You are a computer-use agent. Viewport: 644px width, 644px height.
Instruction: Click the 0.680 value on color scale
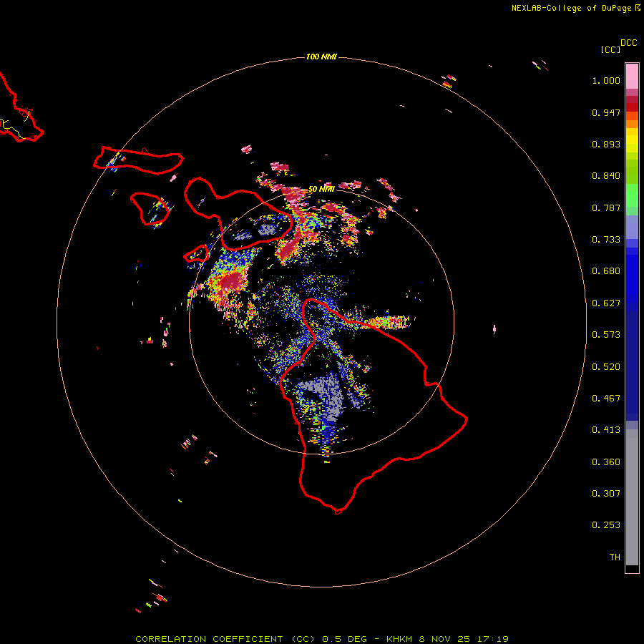tap(606, 271)
